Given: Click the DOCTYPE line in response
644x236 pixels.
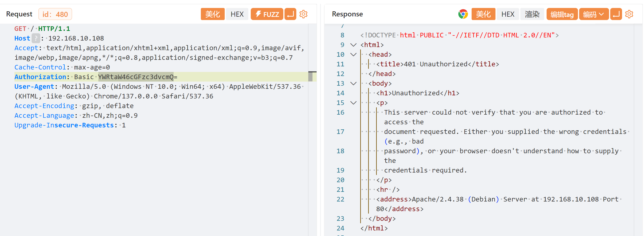Looking at the screenshot, I should pyautogui.click(x=459, y=35).
